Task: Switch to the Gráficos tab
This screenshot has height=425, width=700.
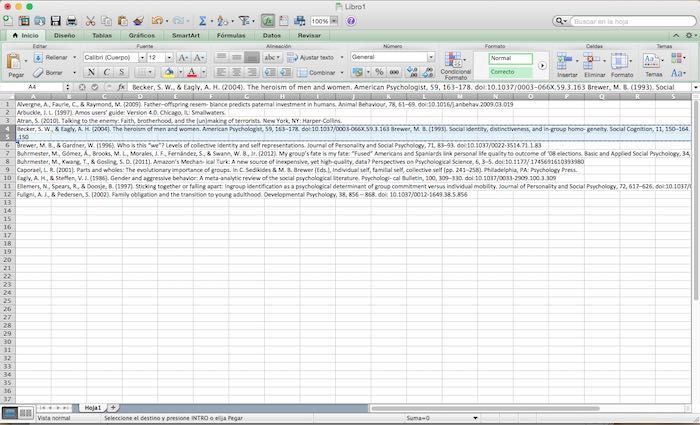Action: tap(142, 35)
